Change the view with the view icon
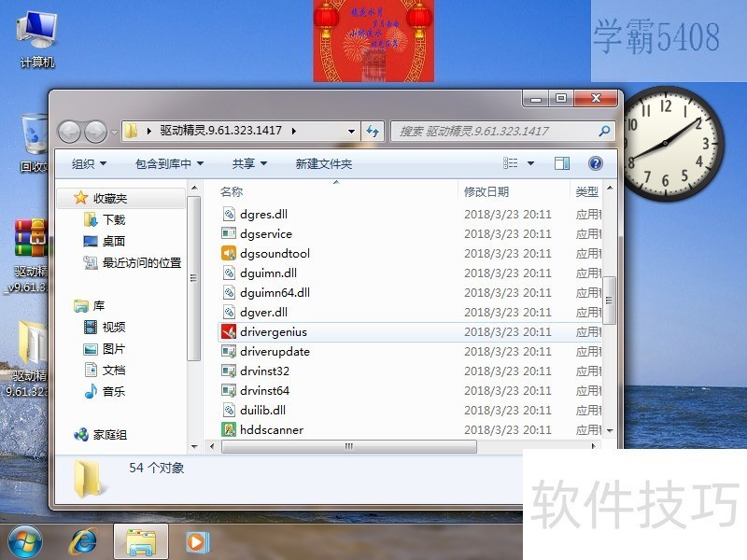747x560 pixels. pos(510,164)
